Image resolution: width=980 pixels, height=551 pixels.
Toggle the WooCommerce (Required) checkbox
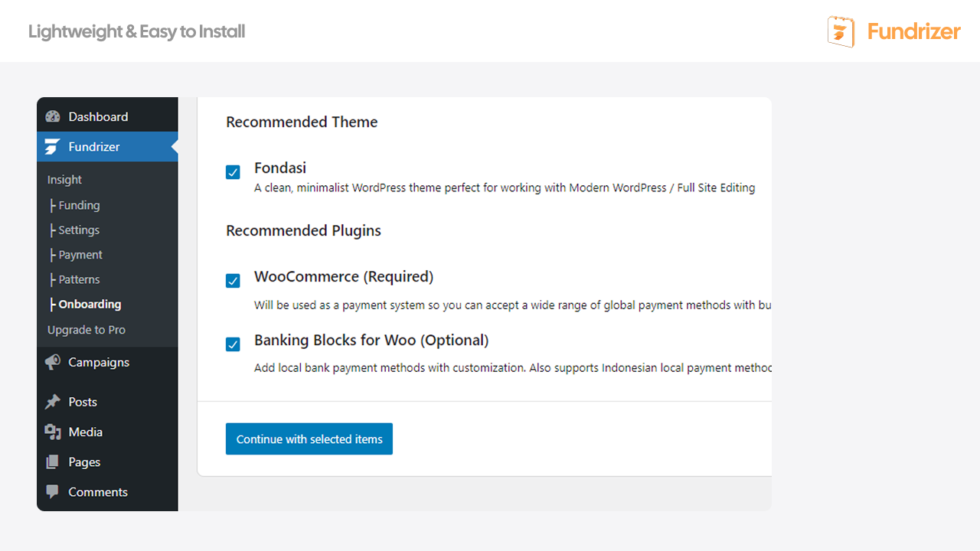tap(233, 281)
